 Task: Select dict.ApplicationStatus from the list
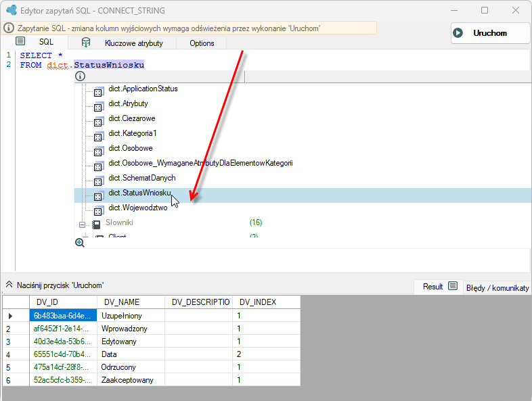coord(143,89)
